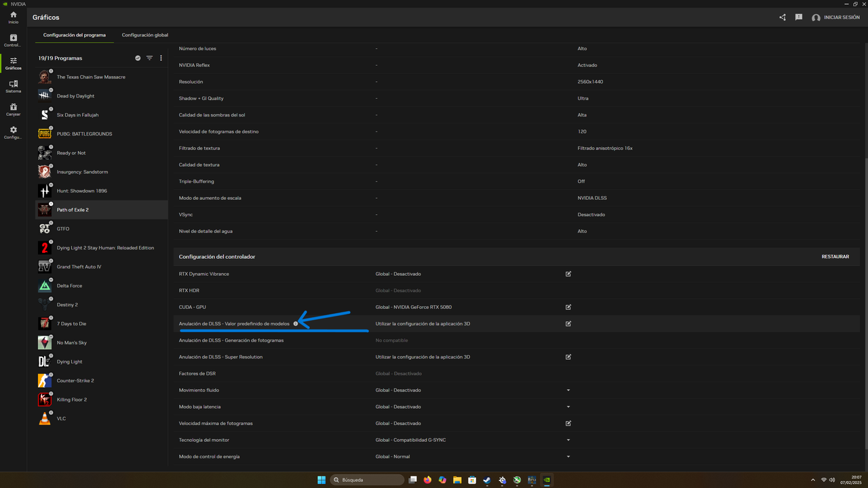Show hidden system tray icons chevron

point(812,480)
